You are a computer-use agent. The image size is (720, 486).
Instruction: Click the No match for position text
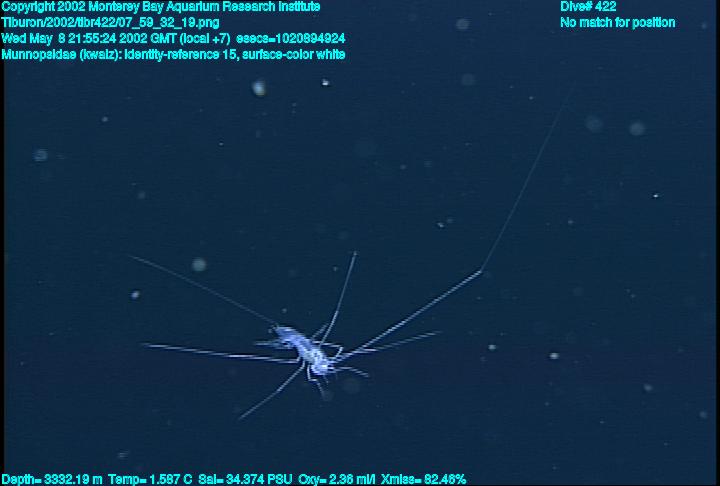pos(618,23)
